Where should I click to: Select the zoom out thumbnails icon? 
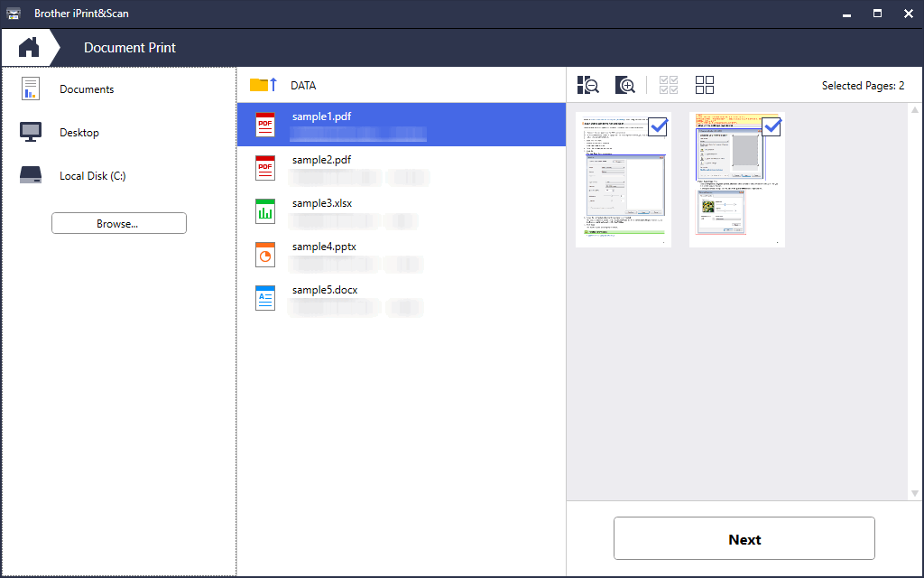[x=587, y=84]
